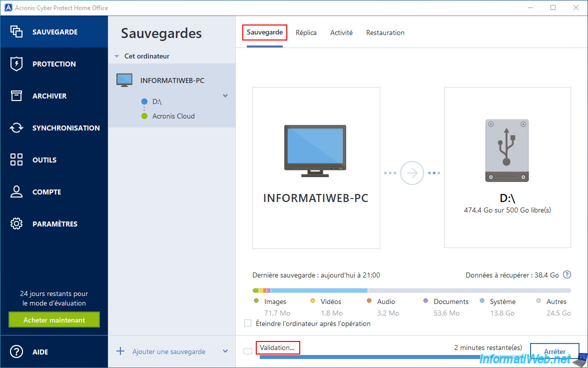Click the Compte person icon

16,191
